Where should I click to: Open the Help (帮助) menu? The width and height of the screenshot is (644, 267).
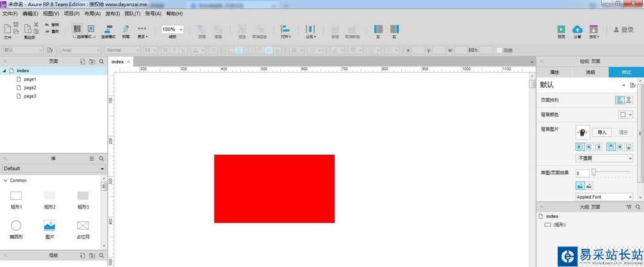[x=175, y=14]
